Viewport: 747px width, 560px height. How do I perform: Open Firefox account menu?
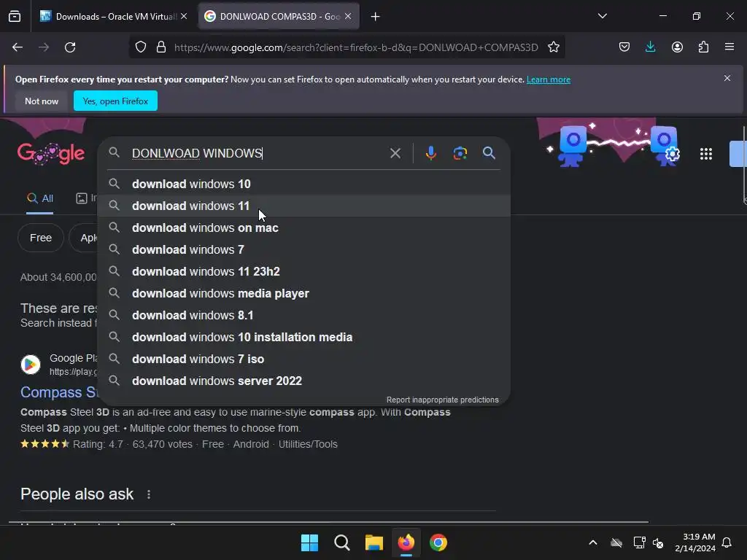(677, 47)
